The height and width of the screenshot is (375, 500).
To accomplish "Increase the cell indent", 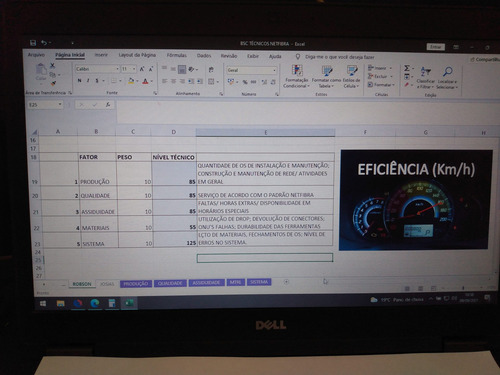I will pyautogui.click(x=200, y=81).
